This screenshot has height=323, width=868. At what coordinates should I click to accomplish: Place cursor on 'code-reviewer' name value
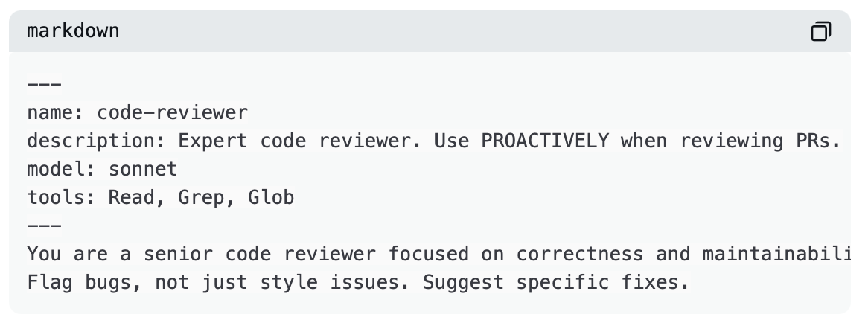[172, 113]
